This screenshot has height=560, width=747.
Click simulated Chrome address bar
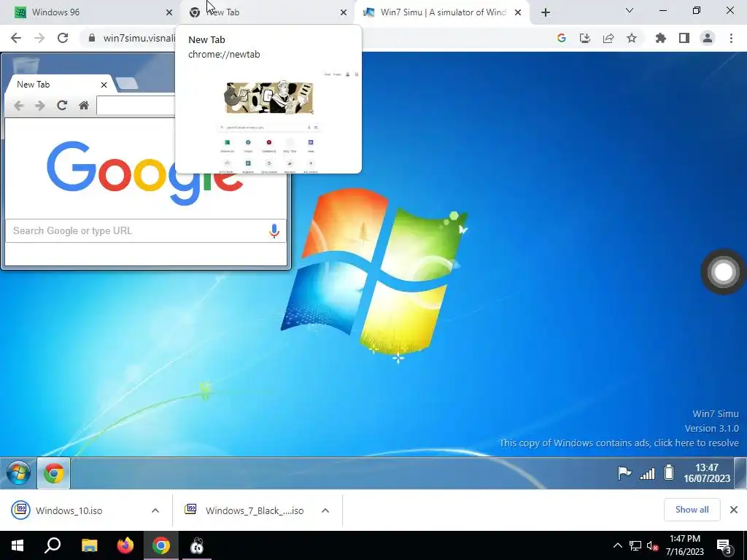click(136, 105)
